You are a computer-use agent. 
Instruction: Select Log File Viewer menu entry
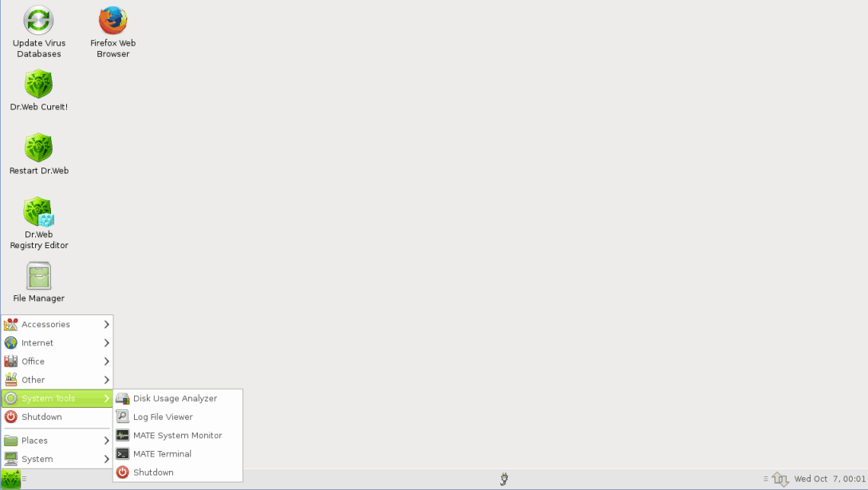click(178, 417)
